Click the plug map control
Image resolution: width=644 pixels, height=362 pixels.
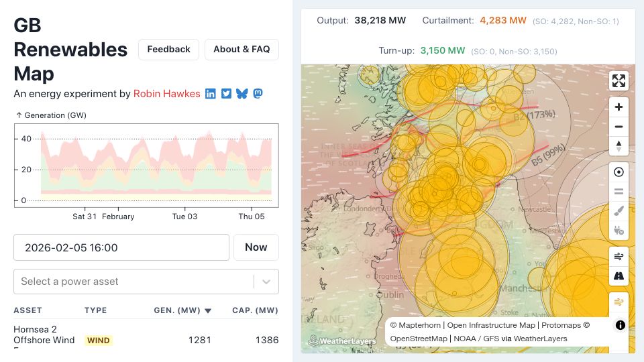[x=619, y=230]
